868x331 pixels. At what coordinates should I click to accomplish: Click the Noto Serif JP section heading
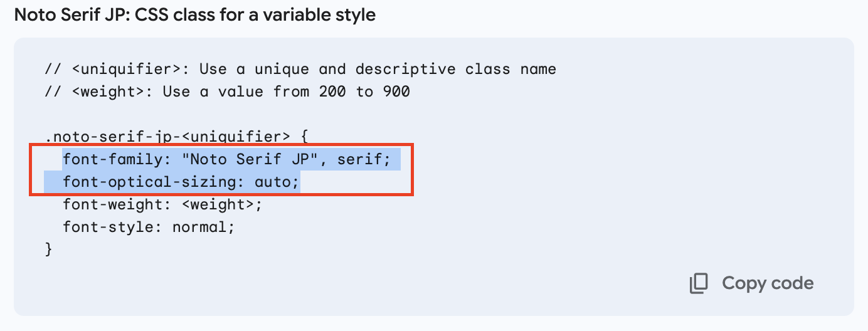[195, 15]
